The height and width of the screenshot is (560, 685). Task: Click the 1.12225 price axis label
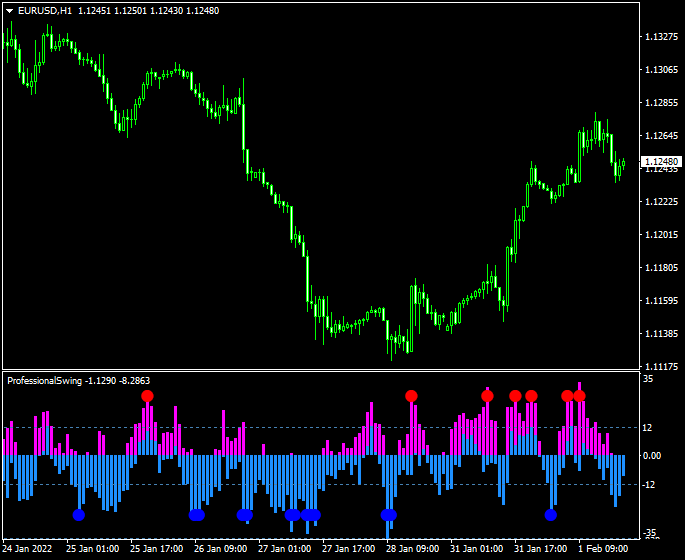(661, 202)
